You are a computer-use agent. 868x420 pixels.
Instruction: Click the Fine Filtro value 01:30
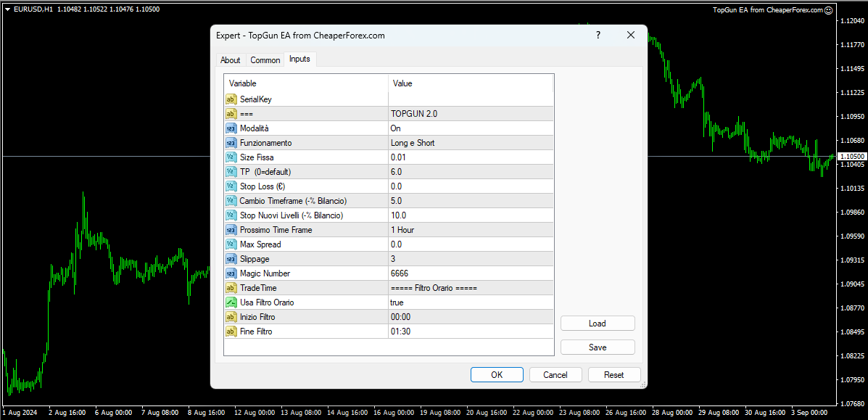[x=471, y=332]
